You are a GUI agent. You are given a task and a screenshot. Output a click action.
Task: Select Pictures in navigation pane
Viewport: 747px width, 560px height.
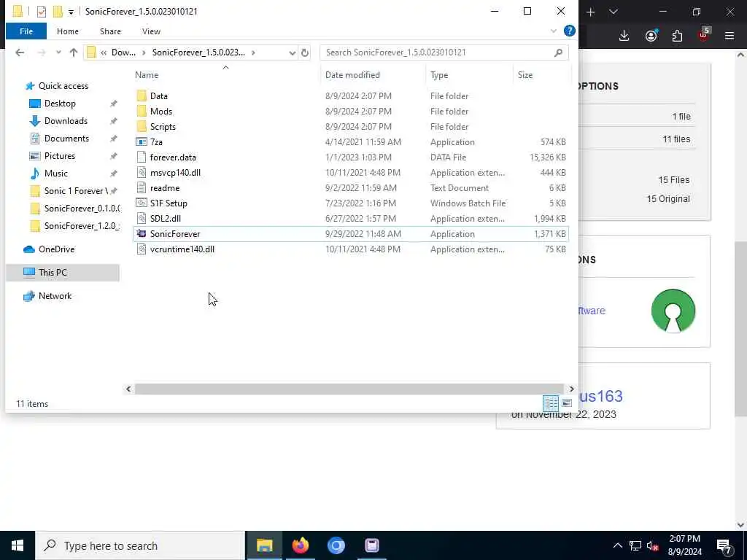(x=60, y=156)
